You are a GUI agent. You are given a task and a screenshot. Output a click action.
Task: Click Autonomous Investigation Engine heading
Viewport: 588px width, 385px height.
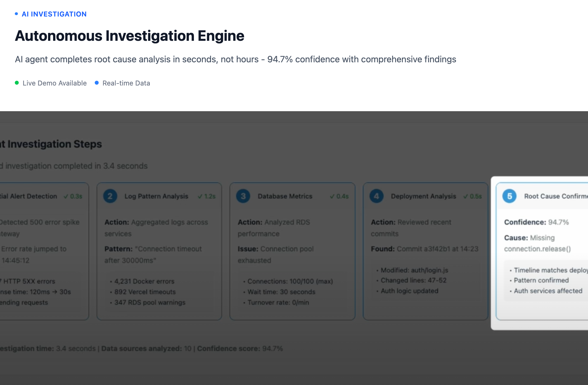pyautogui.click(x=129, y=36)
